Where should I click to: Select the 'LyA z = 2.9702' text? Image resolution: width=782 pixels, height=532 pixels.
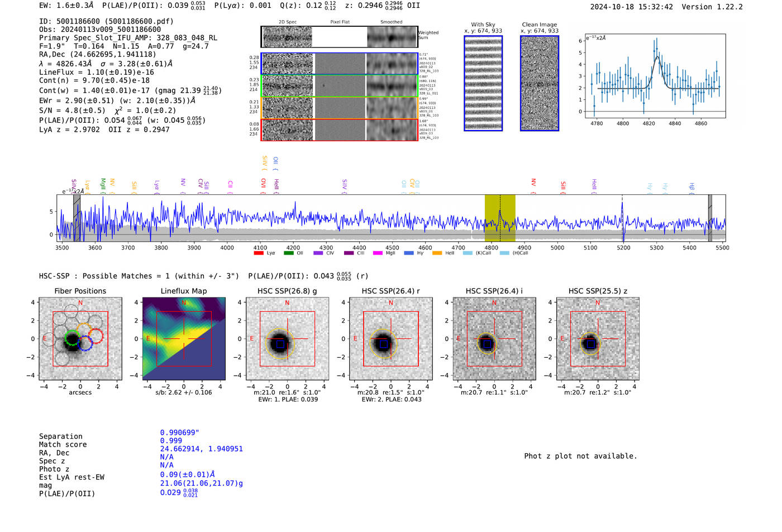tap(69, 130)
